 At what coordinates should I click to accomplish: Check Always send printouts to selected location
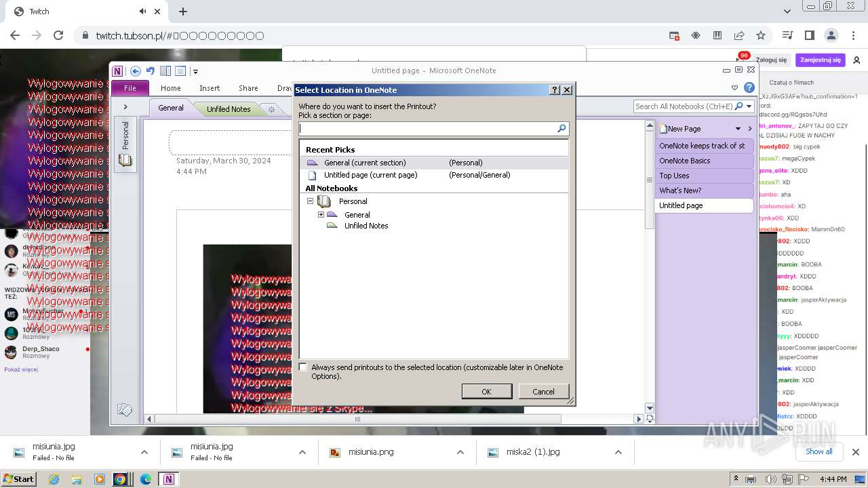(x=303, y=367)
